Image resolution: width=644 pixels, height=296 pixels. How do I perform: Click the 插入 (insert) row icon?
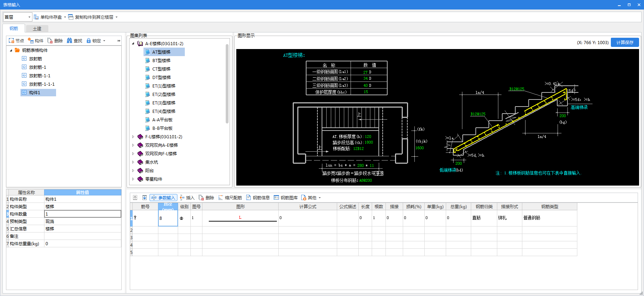point(182,198)
